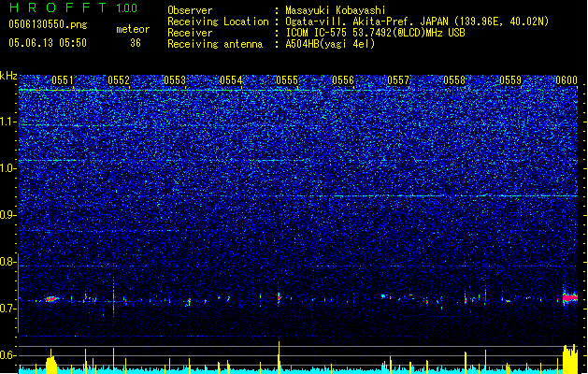Click the Receiving antenna label

215,44
